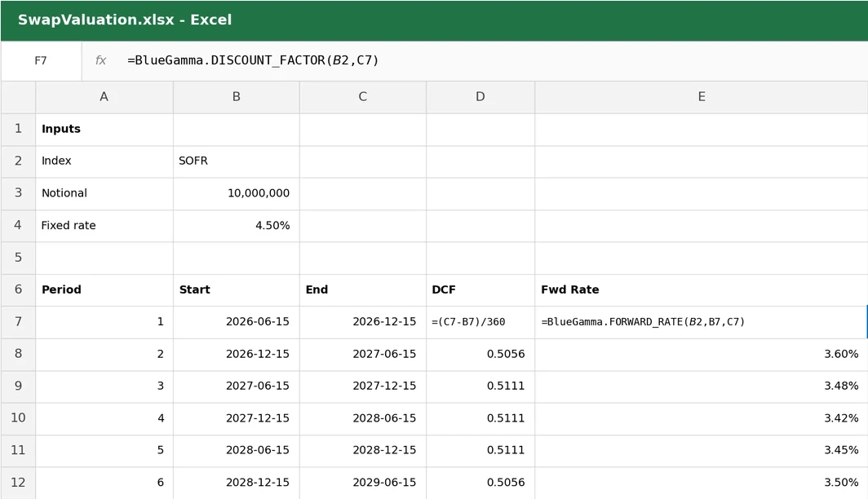868x499 pixels.
Task: Click the end date 2029-06-15 cell
Action: [362, 483]
